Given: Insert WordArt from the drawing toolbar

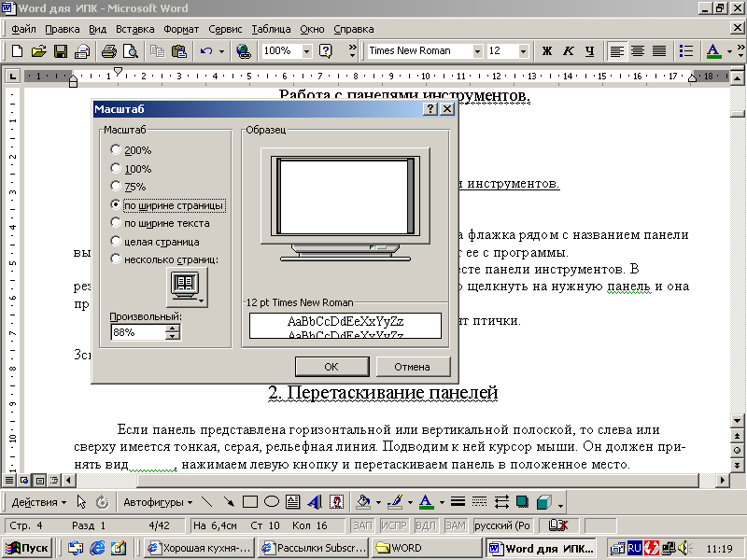Looking at the screenshot, I should tap(315, 502).
